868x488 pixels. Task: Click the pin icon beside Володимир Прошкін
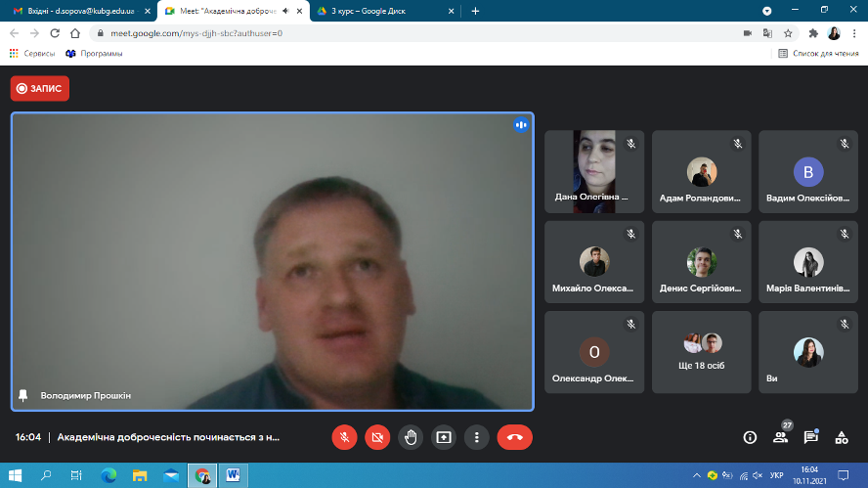coord(23,395)
